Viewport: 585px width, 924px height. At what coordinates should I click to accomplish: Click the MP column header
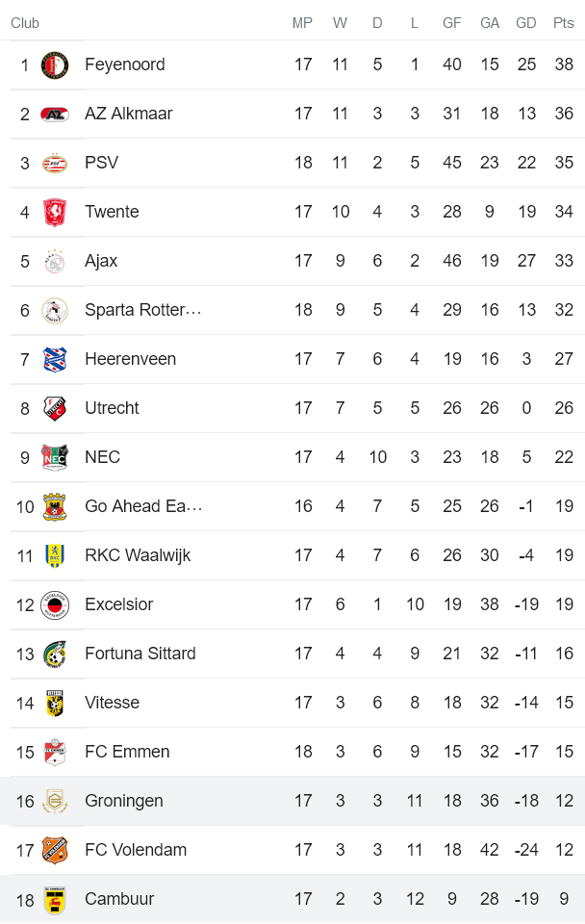coord(302,23)
